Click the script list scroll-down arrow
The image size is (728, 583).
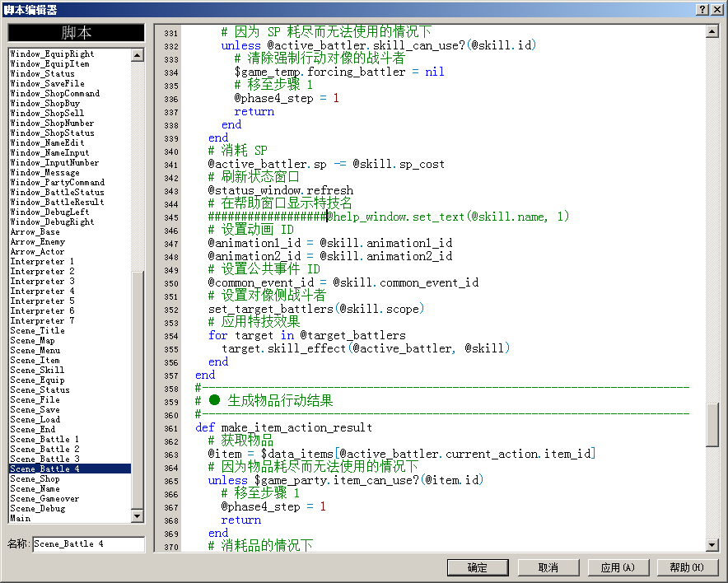tap(138, 516)
